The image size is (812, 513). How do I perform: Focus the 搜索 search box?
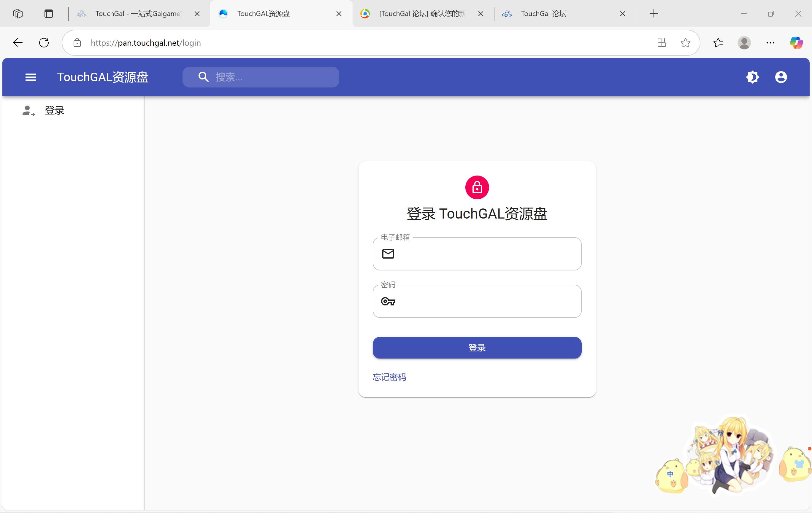(x=261, y=77)
